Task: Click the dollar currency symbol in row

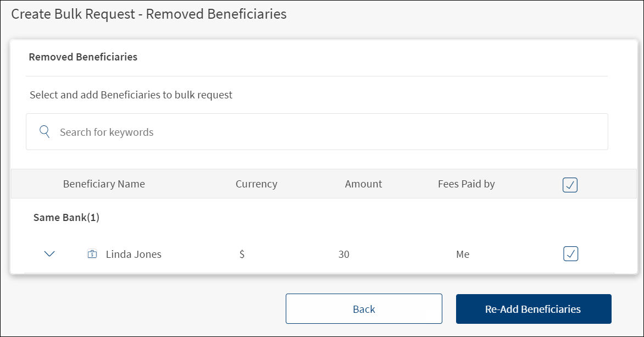Action: 242,255
